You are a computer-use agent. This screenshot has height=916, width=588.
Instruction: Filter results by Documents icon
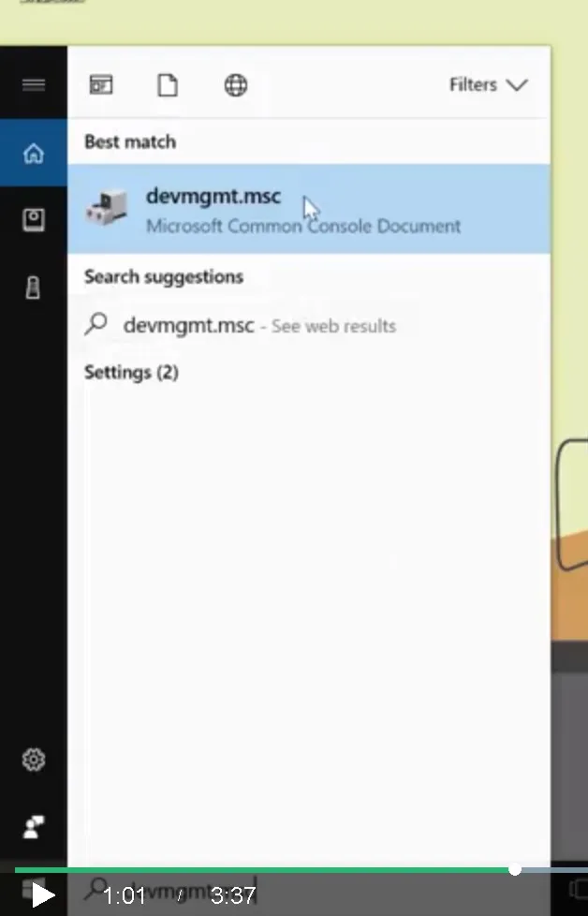(x=168, y=85)
